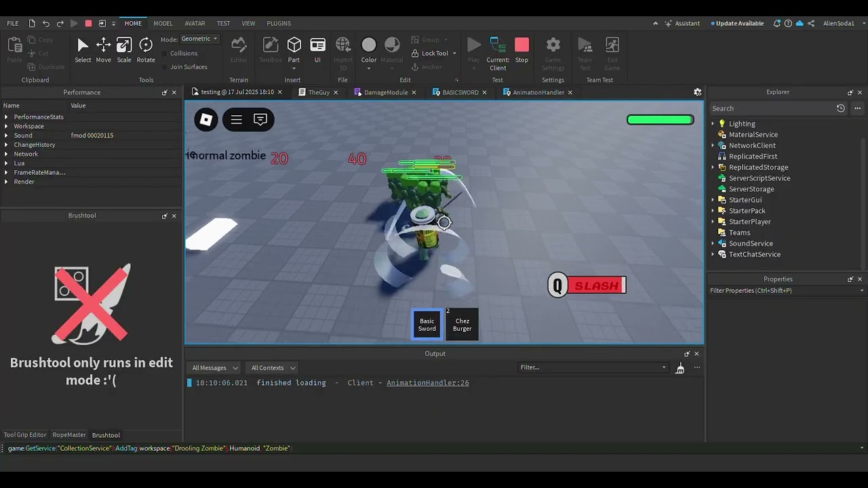Switch to the DamageModule script tab
This screenshot has height=488, width=868.
click(385, 92)
